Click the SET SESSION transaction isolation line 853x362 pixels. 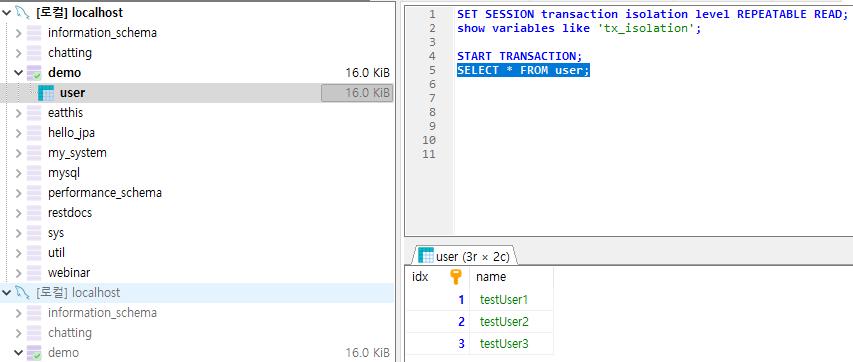[653, 14]
